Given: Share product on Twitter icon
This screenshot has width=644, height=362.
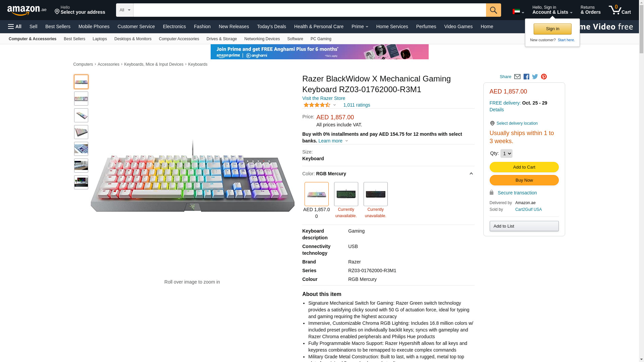Looking at the screenshot, I should [x=535, y=77].
